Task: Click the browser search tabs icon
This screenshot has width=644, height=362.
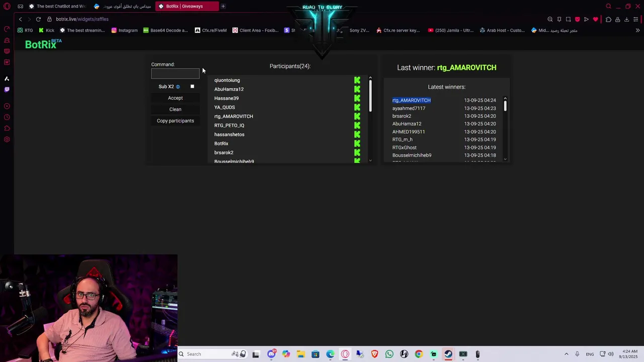Action: pyautogui.click(x=608, y=6)
